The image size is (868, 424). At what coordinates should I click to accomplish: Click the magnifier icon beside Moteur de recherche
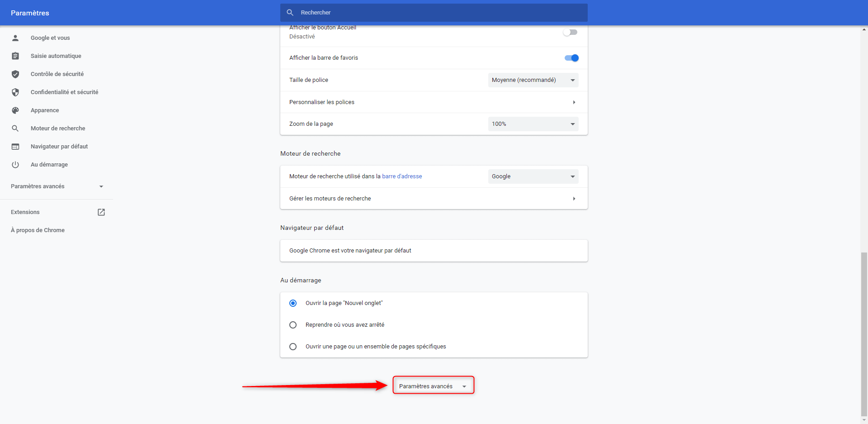[15, 129]
